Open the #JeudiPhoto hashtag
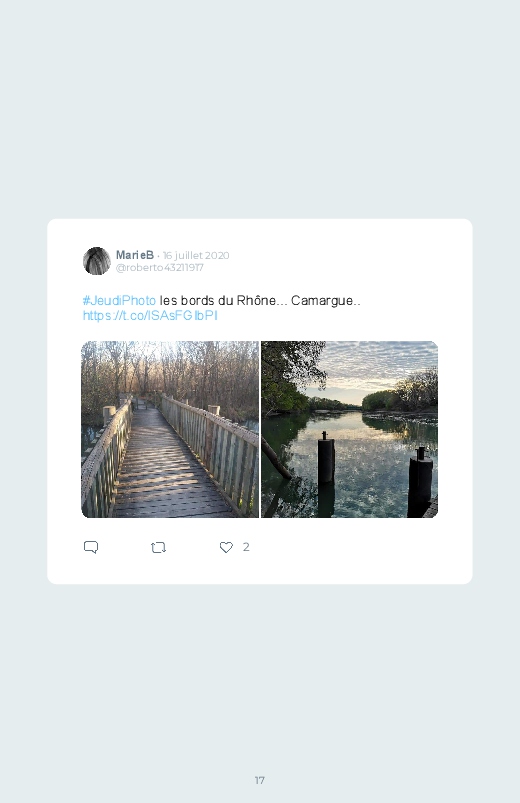This screenshot has width=520, height=803. 119,301
